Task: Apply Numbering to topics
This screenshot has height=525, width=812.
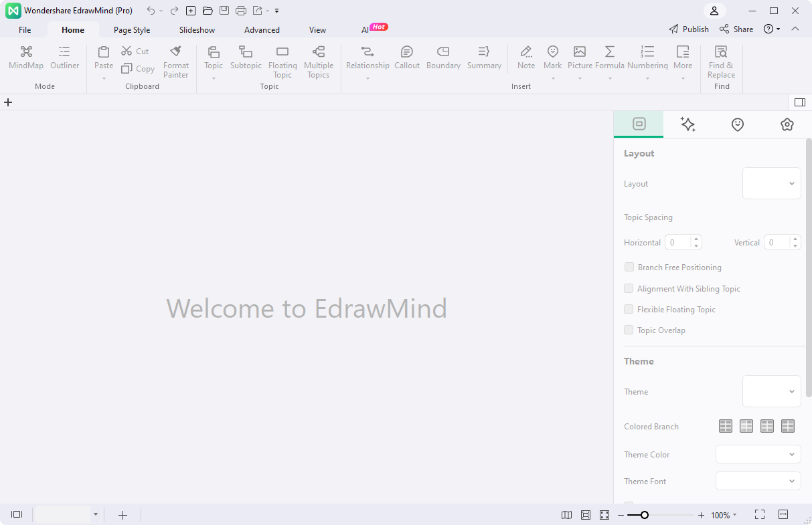Action: 647,60
